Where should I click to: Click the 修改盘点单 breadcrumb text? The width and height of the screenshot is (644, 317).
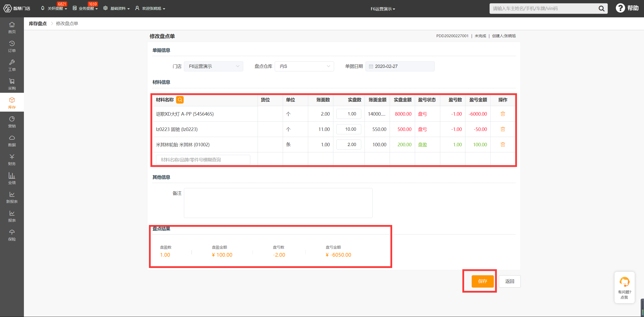point(67,24)
